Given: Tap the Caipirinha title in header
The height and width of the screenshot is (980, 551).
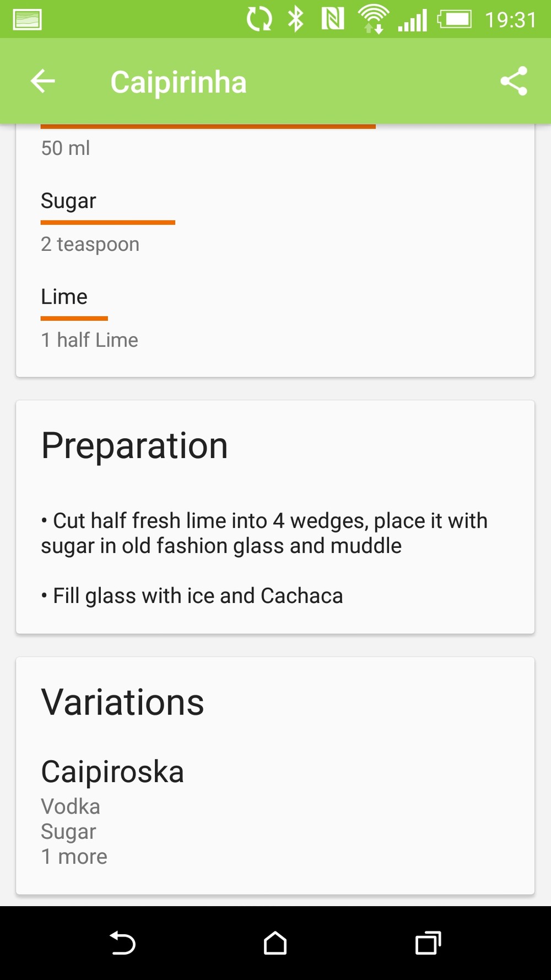Looking at the screenshot, I should pos(178,82).
